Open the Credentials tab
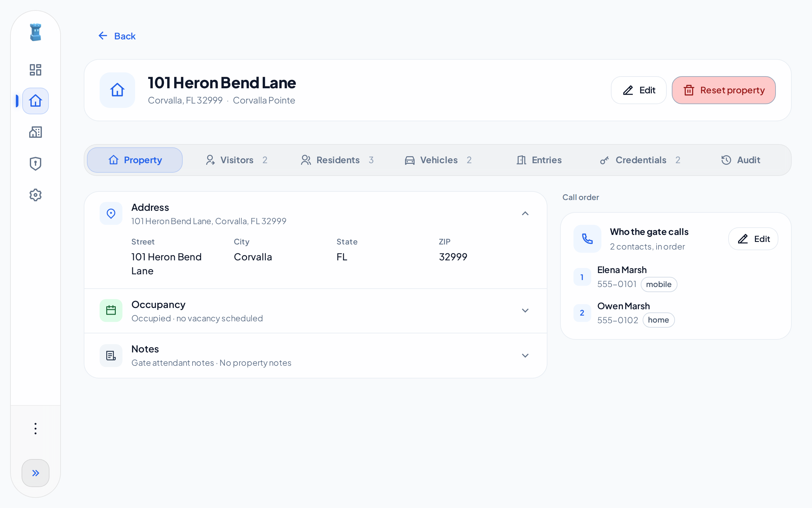Image resolution: width=812 pixels, height=508 pixels. 640,160
